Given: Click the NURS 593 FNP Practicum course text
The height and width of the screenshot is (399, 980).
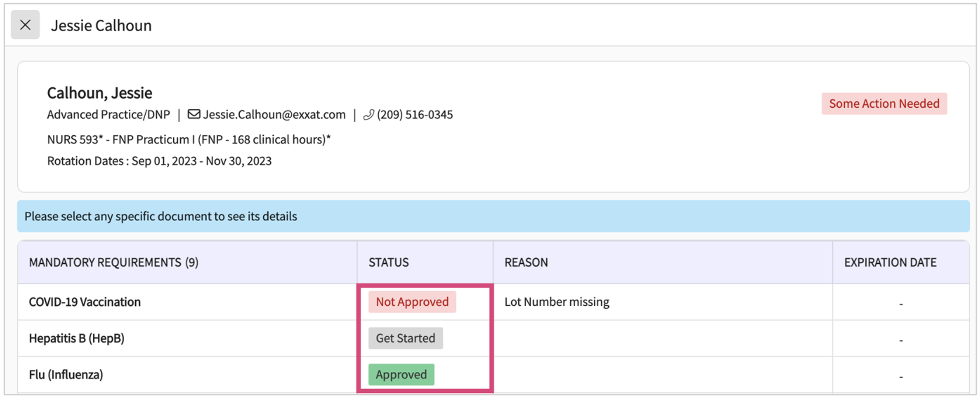Looking at the screenshot, I should [x=189, y=140].
